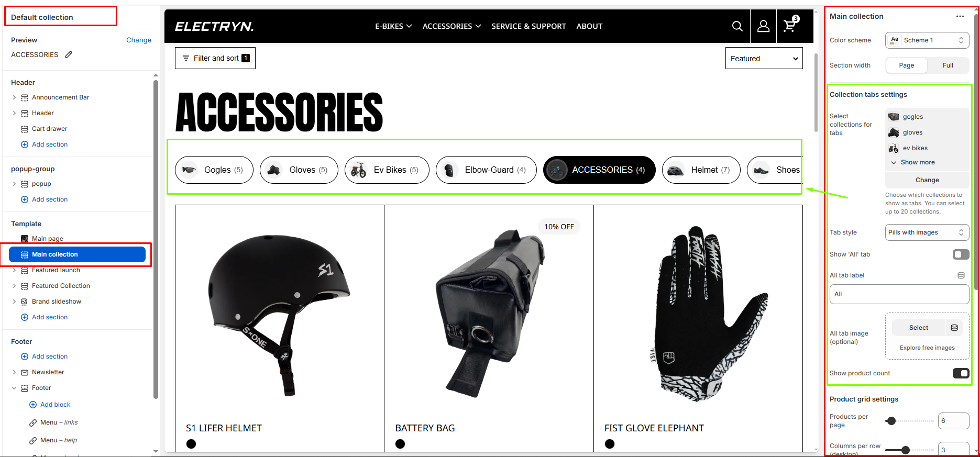This screenshot has height=457, width=980.
Task: Open the Featured sort dropdown
Action: [x=764, y=59]
